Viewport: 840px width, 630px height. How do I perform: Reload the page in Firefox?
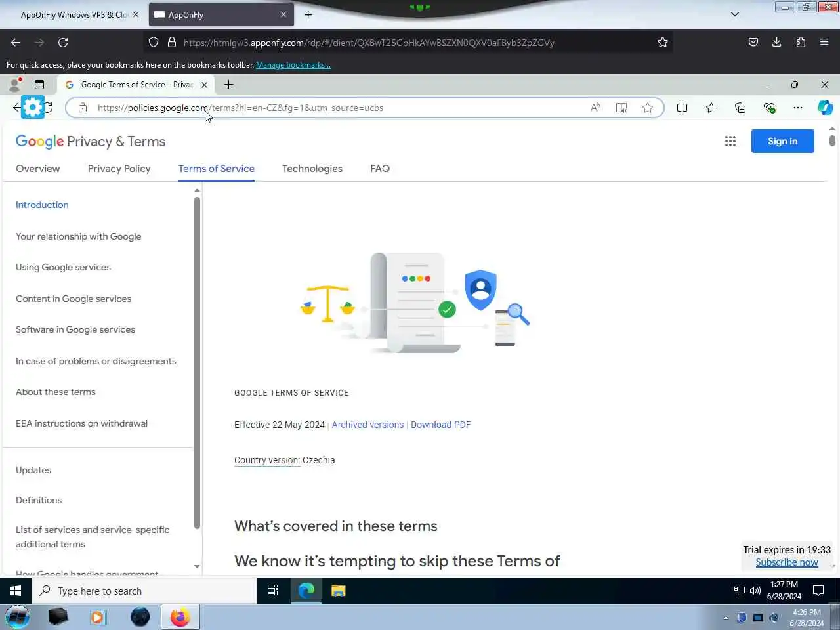point(63,43)
